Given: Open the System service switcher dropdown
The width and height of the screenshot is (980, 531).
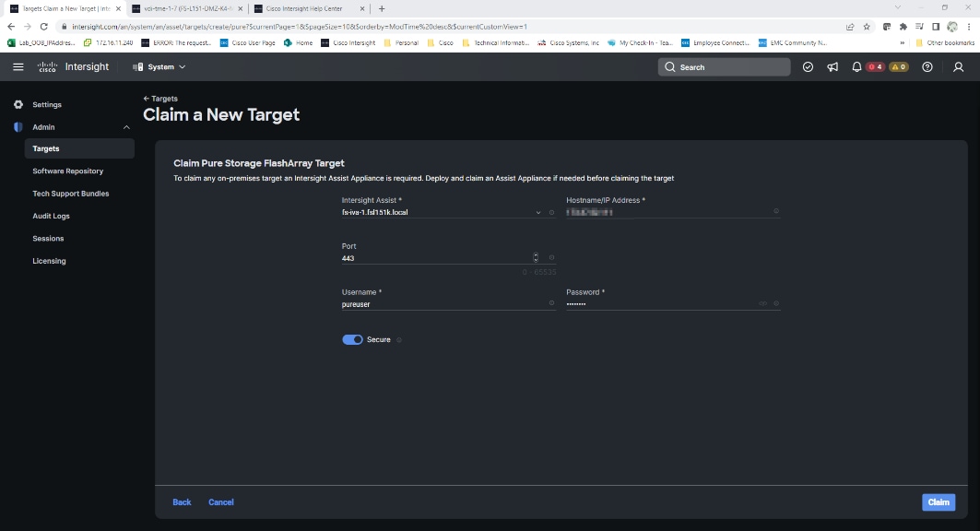Looking at the screenshot, I should [159, 67].
